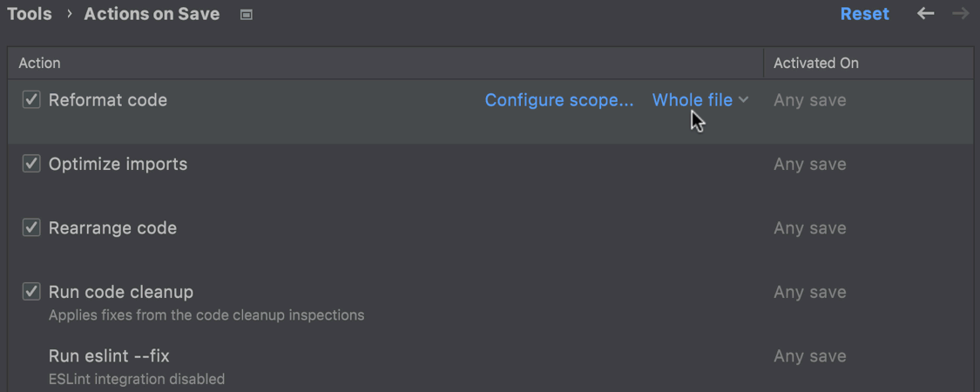Click the Tools breadcrumb
Image resolution: width=980 pixels, height=392 pixels.
click(x=30, y=15)
